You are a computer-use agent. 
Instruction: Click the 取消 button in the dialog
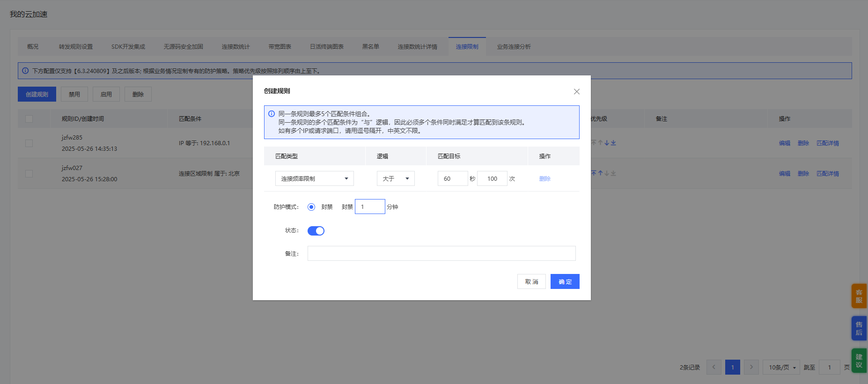click(x=531, y=281)
